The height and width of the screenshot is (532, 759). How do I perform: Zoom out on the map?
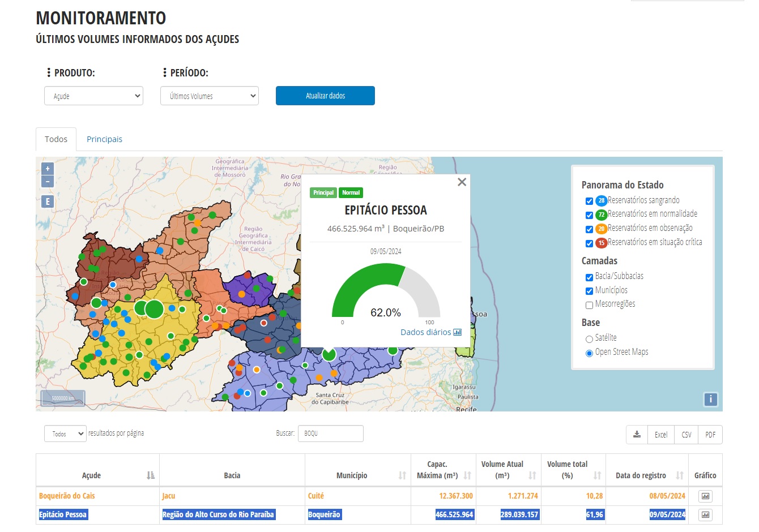(48, 182)
